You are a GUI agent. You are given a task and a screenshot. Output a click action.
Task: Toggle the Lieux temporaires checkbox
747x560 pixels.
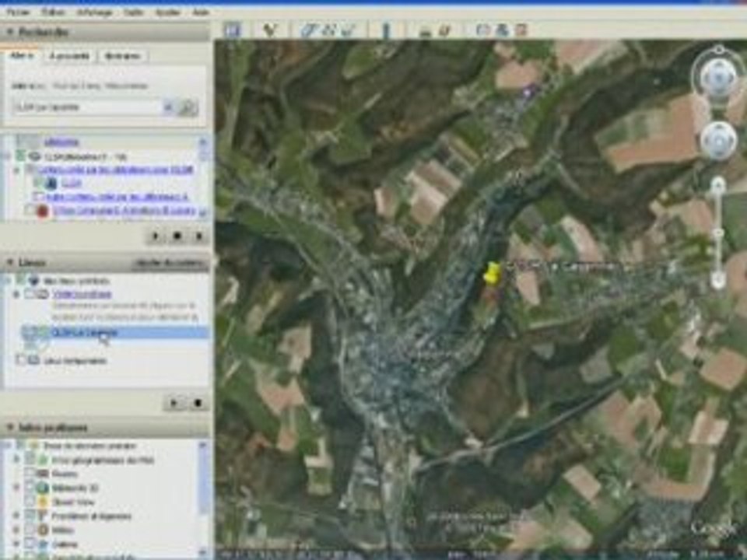[20, 360]
